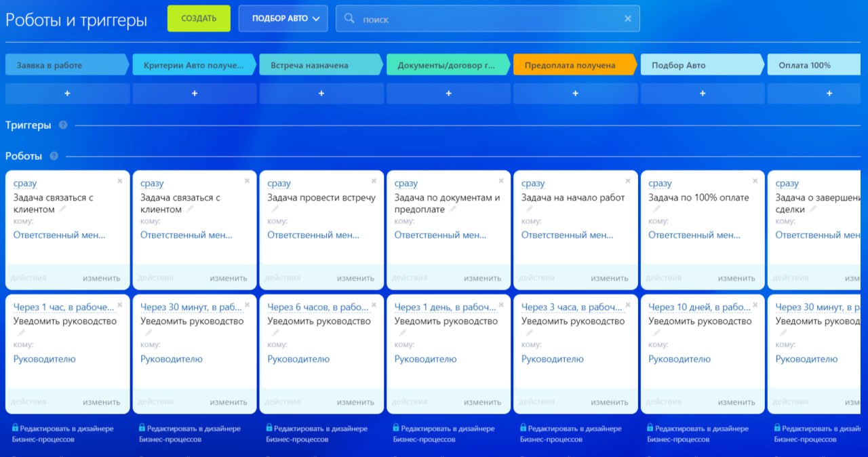This screenshot has width=868, height=457.
Task: Click the magnifier icon in search field
Action: pos(350,19)
